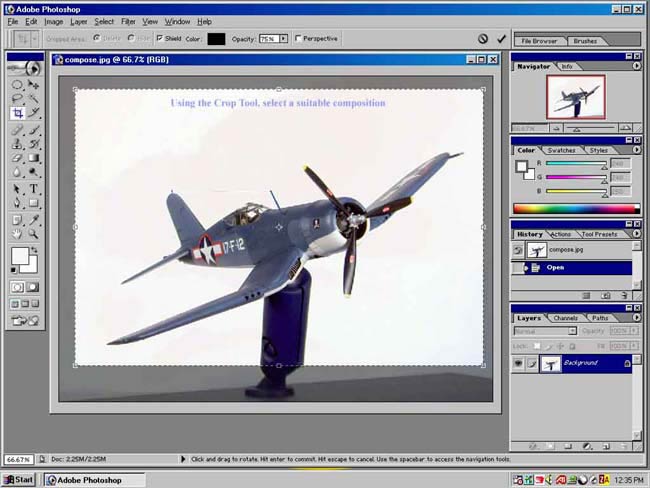Select the History Brush tool
The image size is (650, 488).
[x=33, y=144]
